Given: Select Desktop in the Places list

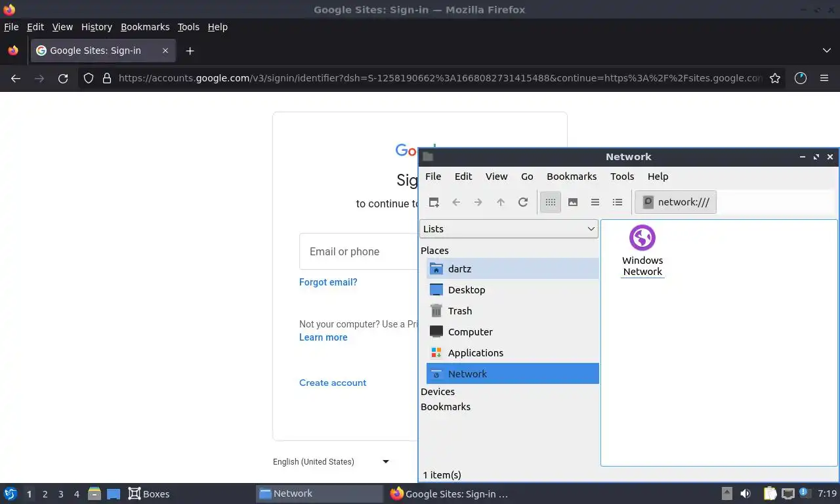Looking at the screenshot, I should pyautogui.click(x=513, y=289).
